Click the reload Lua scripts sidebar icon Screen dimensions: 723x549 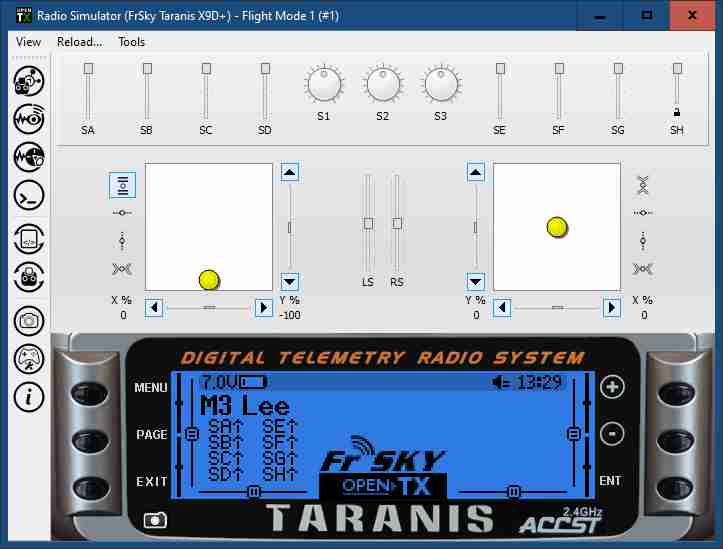29,239
